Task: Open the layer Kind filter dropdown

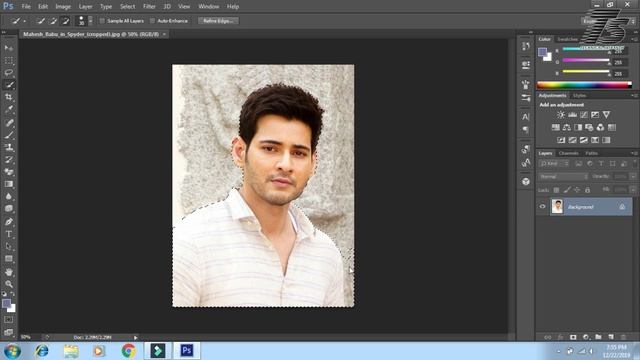Action: pos(554,164)
